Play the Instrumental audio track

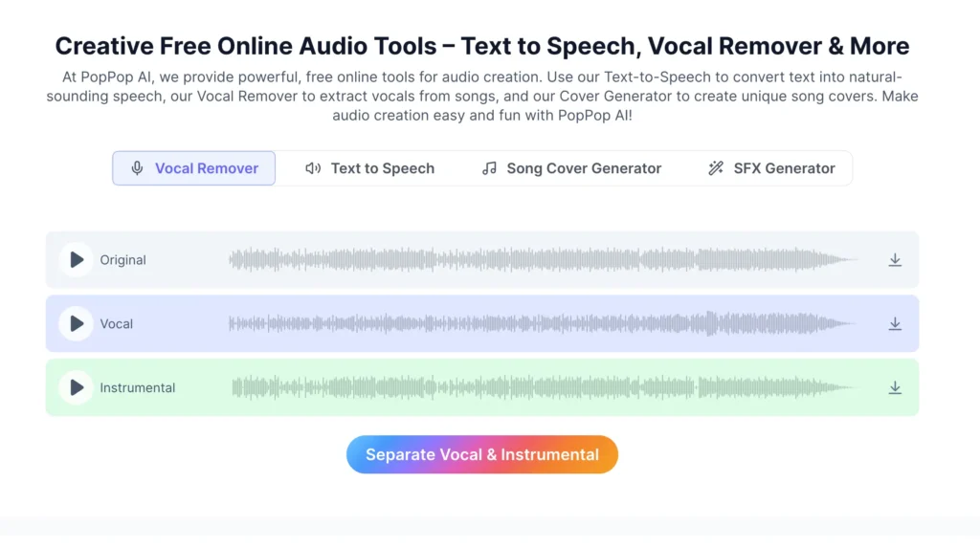coord(77,387)
